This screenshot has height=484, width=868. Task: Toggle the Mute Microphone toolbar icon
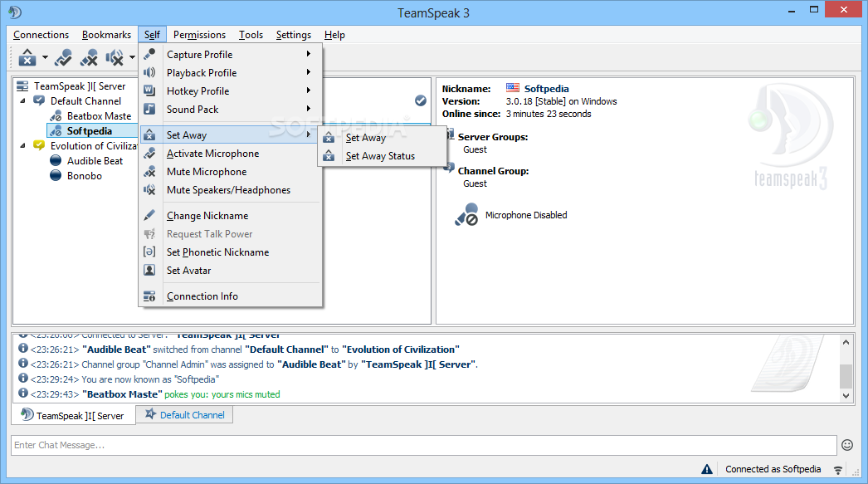89,57
